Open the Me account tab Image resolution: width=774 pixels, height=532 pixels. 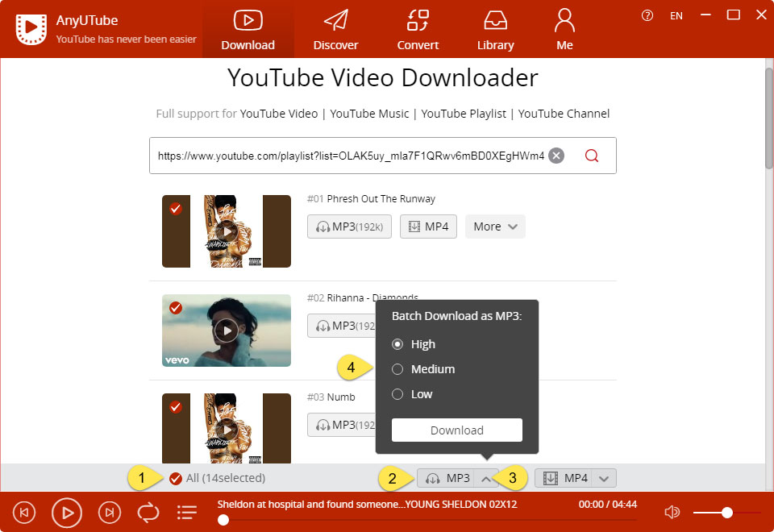[x=564, y=29]
